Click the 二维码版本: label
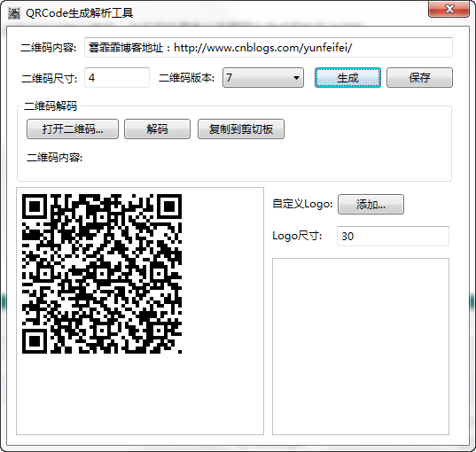This screenshot has height=452, width=476. [186, 78]
